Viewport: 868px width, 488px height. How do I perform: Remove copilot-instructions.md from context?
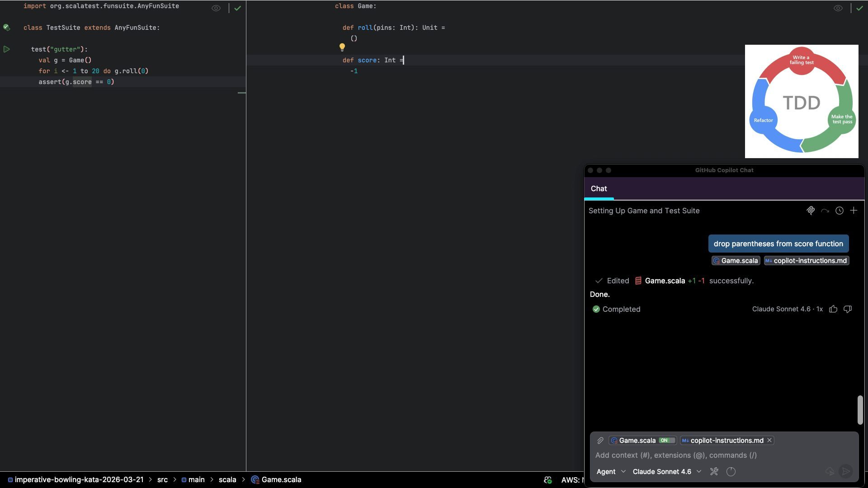tap(769, 441)
